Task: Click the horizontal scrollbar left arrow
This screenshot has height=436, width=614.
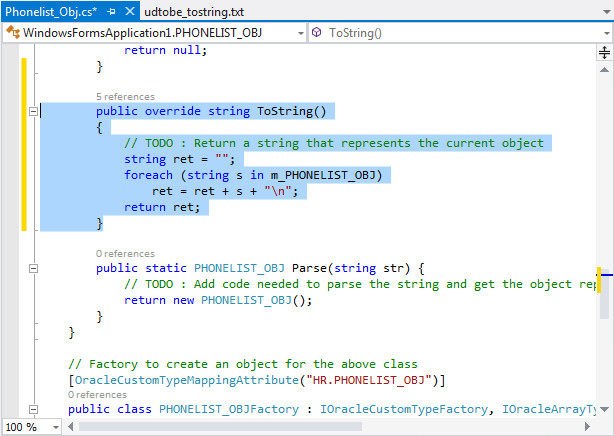Action: pos(70,426)
